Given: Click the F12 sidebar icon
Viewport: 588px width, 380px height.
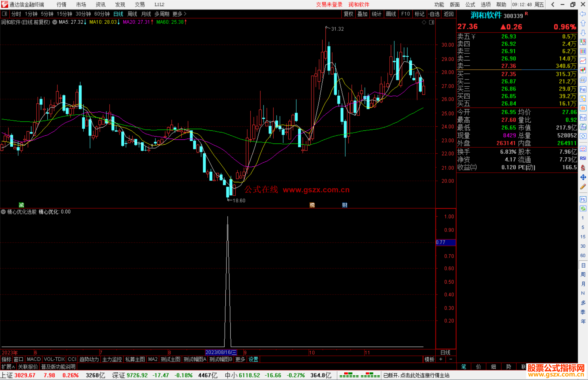Looking at the screenshot, I should pyautogui.click(x=583, y=118).
